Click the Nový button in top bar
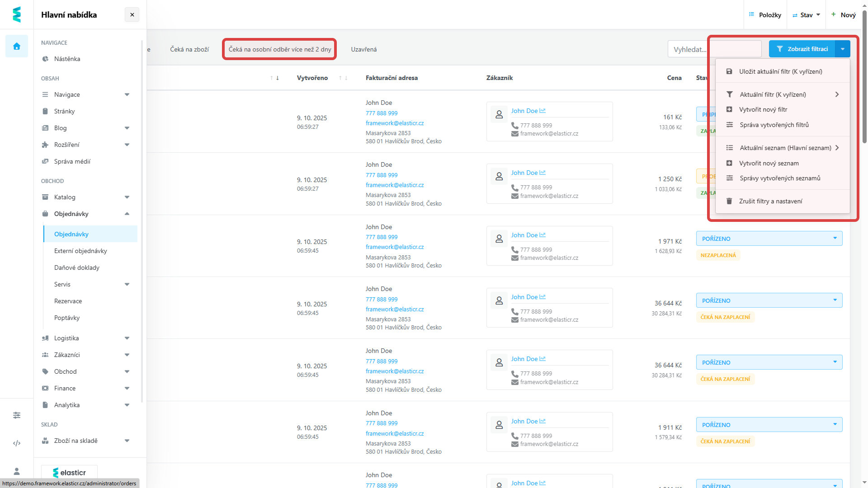The height and width of the screenshot is (488, 868). 844,15
